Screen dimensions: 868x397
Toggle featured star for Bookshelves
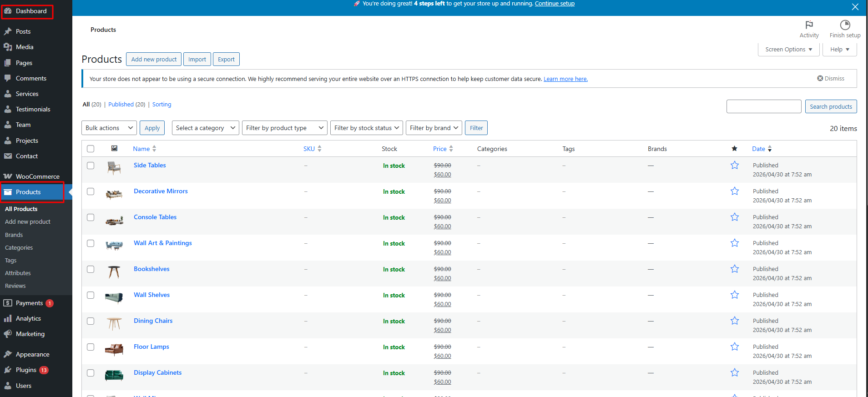tap(735, 269)
